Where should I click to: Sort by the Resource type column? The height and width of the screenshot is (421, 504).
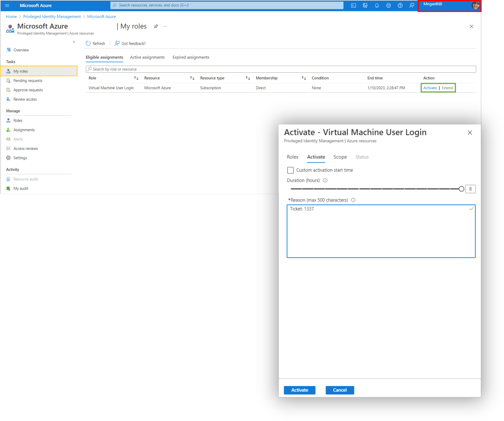coord(248,78)
